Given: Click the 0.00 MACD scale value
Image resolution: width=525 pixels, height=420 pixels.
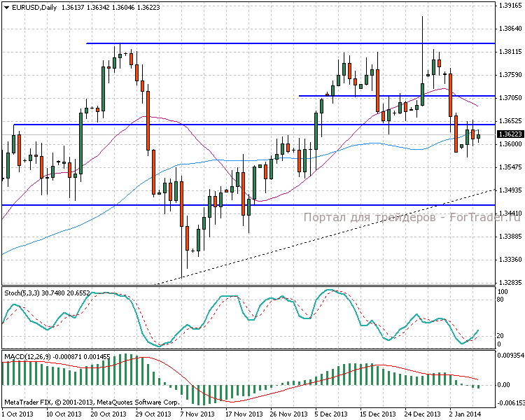Looking at the screenshot, I should pos(503,385).
